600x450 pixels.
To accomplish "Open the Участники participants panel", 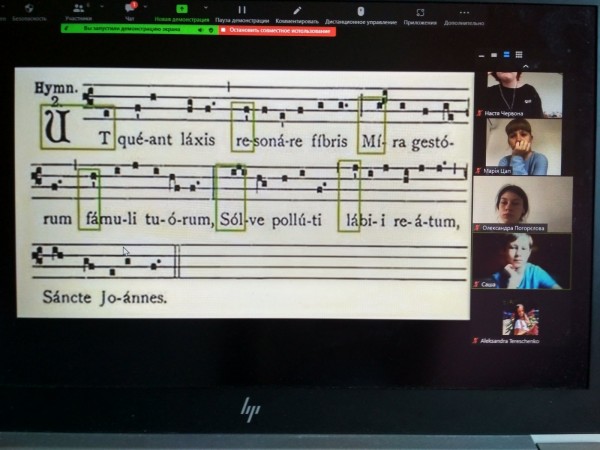I will click(79, 8).
